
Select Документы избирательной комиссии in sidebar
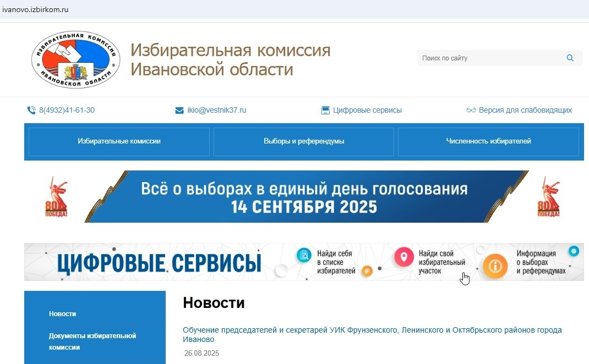(92, 341)
